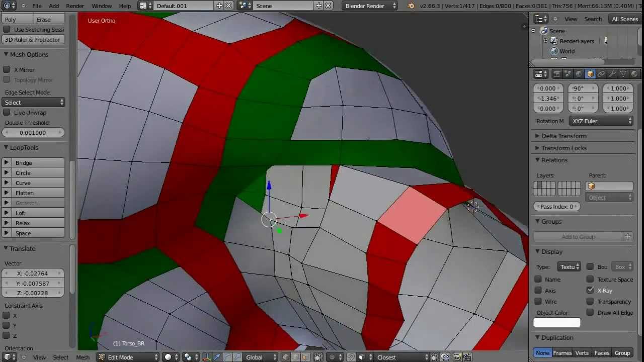This screenshot has height=362, width=644.
Task: Open the Blender Render engine dropdown
Action: point(370,6)
